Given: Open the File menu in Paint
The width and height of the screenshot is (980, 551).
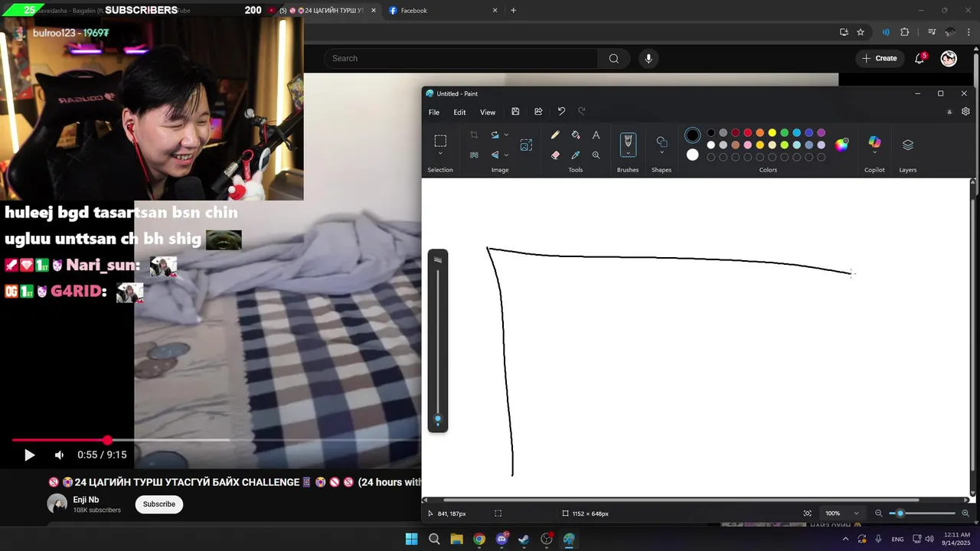Looking at the screenshot, I should coord(434,112).
